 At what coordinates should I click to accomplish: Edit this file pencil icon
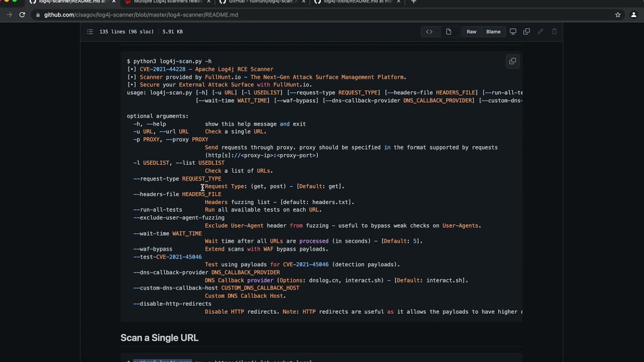click(540, 32)
